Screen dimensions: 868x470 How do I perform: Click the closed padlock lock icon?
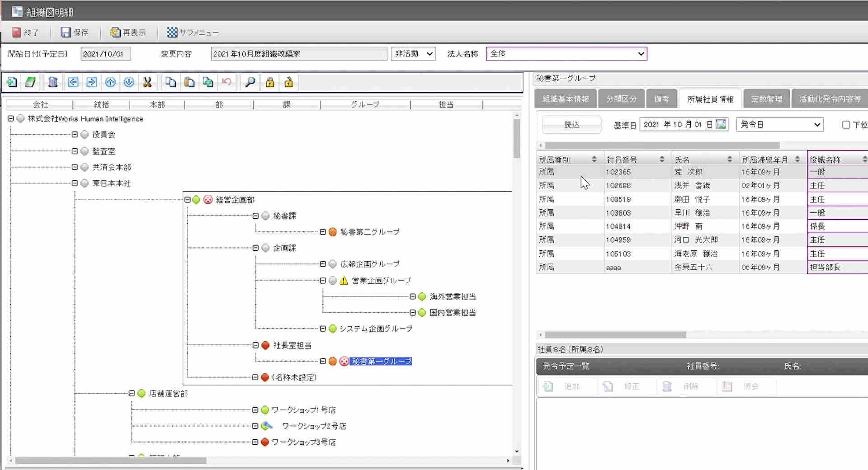[x=270, y=82]
